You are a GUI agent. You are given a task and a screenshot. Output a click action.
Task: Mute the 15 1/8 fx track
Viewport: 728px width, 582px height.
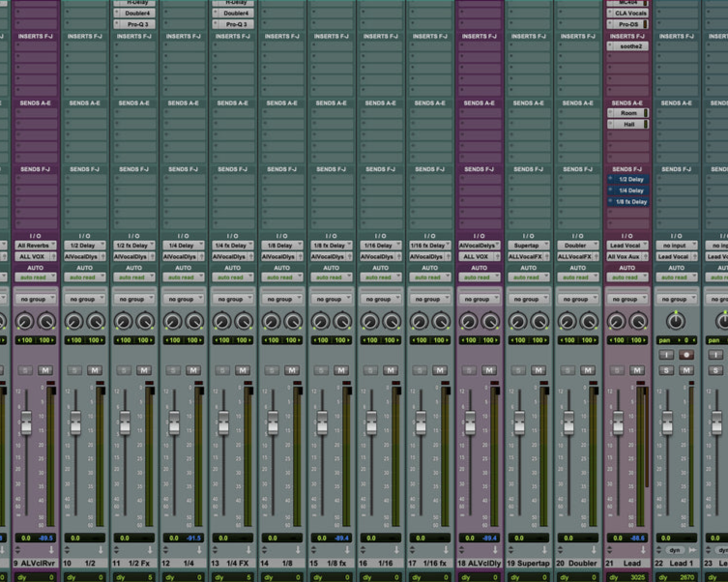click(341, 370)
